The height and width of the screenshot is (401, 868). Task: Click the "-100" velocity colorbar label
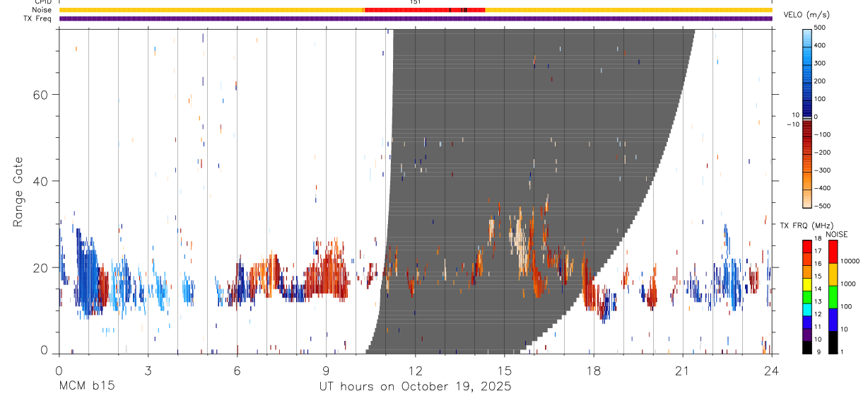(x=824, y=134)
